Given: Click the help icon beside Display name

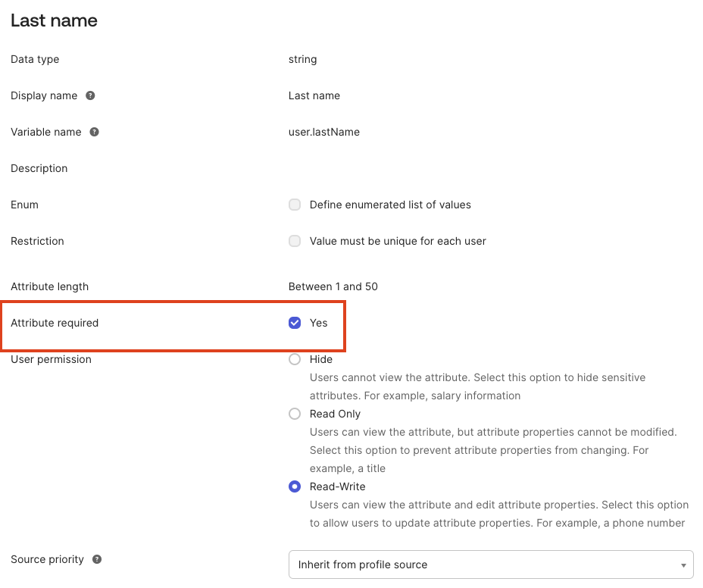Looking at the screenshot, I should click(90, 95).
